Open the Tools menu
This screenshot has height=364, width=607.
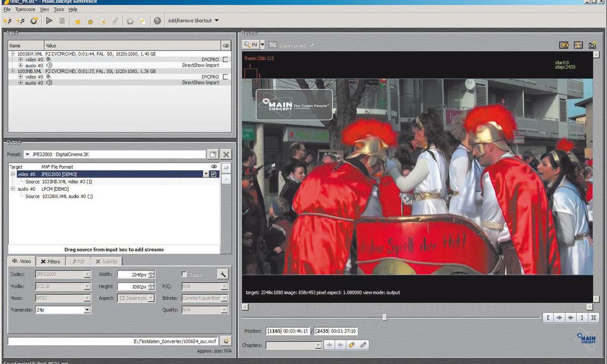coord(59,9)
